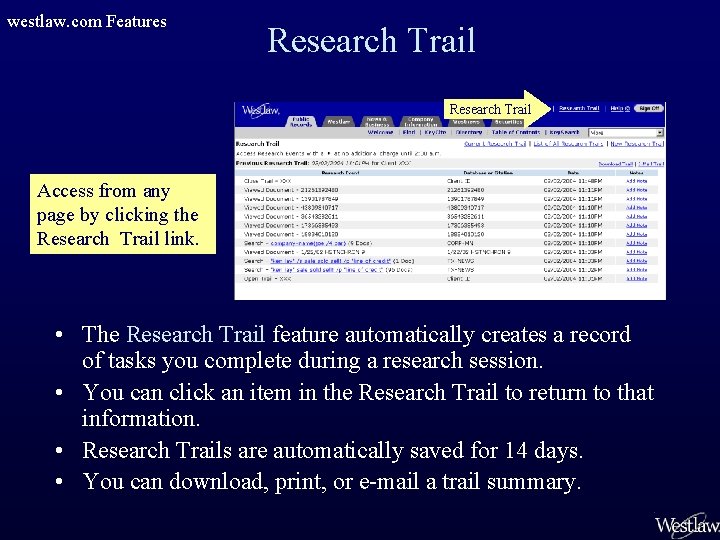Open the Securities tab
This screenshot has width=720, height=540.
(x=508, y=122)
